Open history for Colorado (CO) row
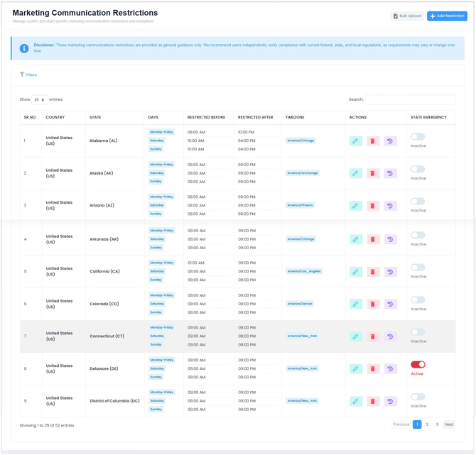The image size is (476, 455). pos(391,305)
